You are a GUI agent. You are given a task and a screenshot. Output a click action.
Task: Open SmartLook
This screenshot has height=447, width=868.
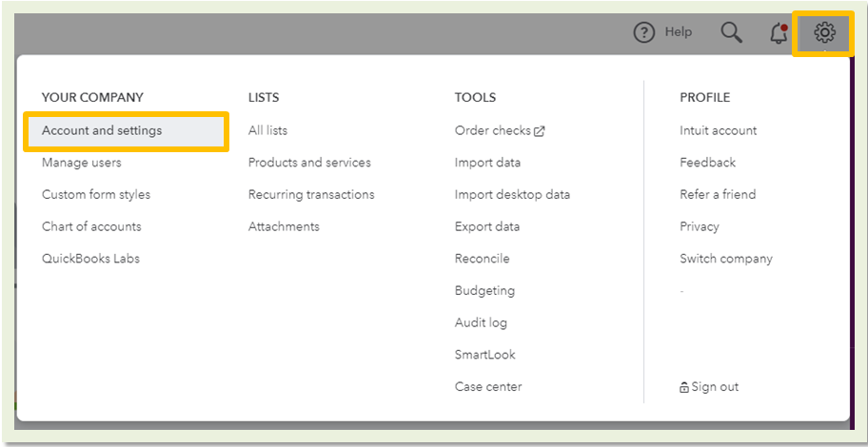pyautogui.click(x=485, y=355)
